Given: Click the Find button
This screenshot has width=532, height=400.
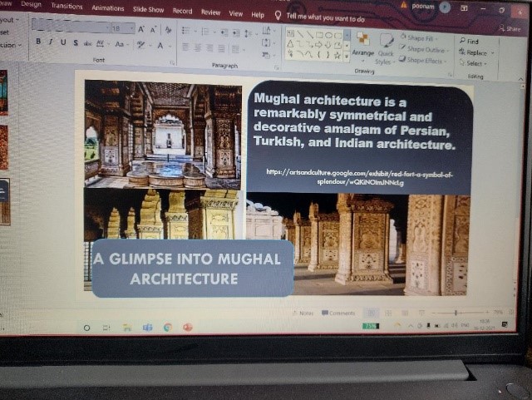Looking at the screenshot, I should [x=469, y=41].
